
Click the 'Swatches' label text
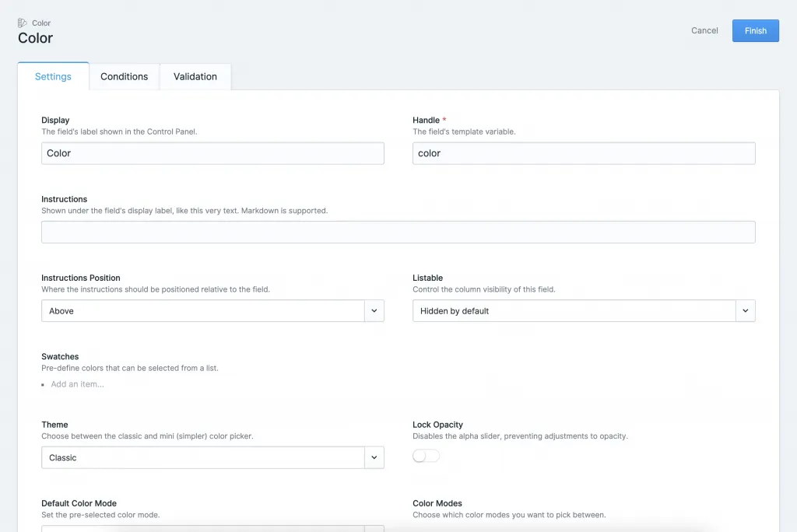[60, 356]
